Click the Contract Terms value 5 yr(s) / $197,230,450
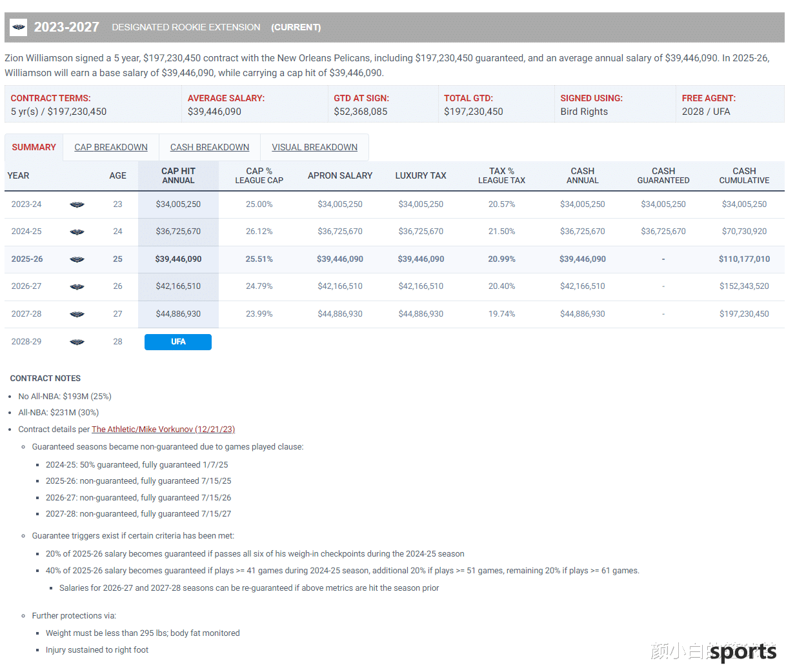The image size is (786, 672). 59,112
